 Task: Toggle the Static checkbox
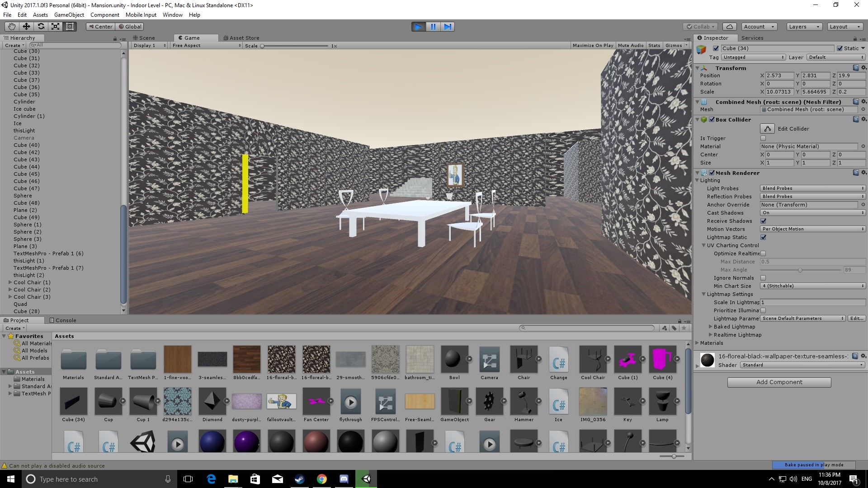click(840, 48)
